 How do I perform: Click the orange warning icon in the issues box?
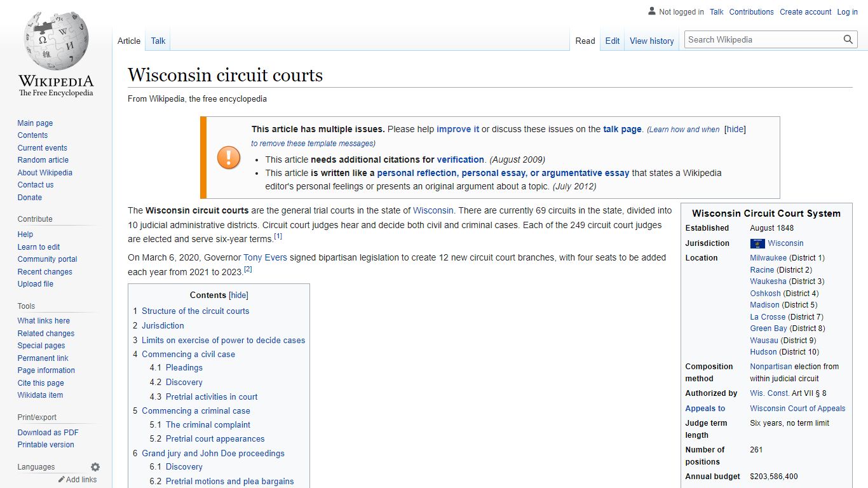pyautogui.click(x=229, y=157)
